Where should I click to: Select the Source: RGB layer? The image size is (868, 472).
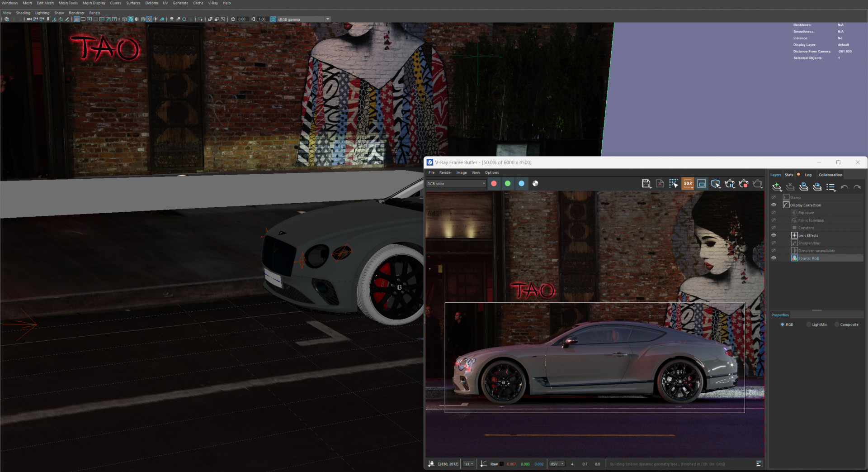pyautogui.click(x=808, y=258)
